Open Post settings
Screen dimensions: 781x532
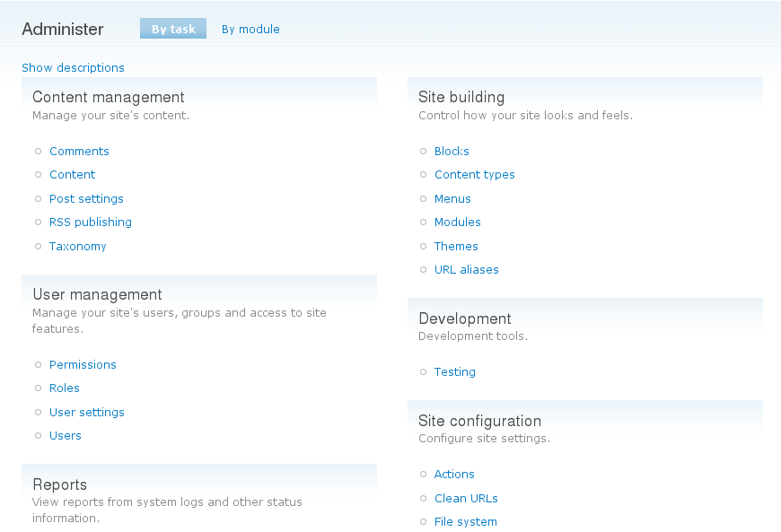click(86, 198)
